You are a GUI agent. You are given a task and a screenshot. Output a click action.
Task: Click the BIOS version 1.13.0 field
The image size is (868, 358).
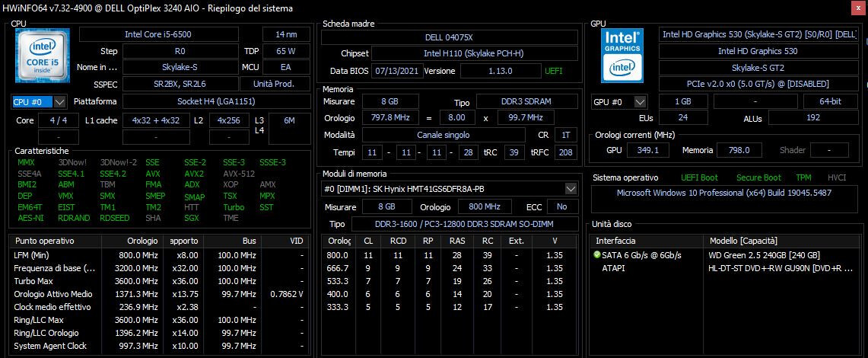click(x=501, y=71)
